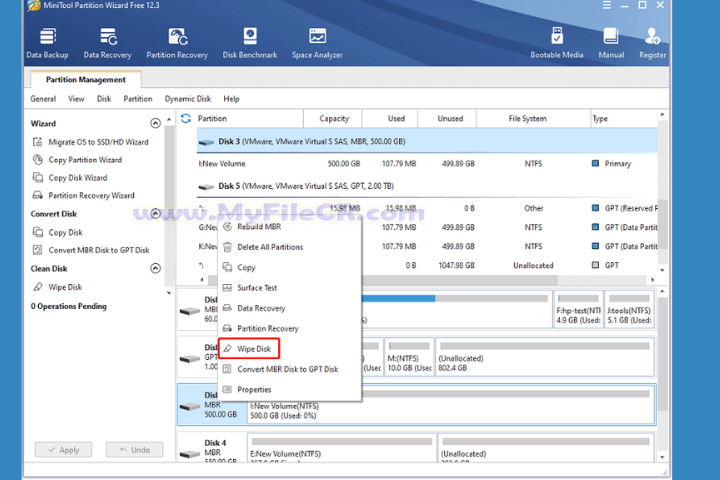Collapse the Convert Disk section
The image size is (720, 480).
(x=156, y=214)
